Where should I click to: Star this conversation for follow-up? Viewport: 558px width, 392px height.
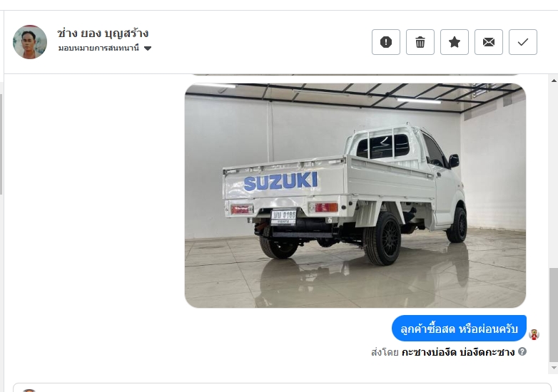[x=454, y=42]
